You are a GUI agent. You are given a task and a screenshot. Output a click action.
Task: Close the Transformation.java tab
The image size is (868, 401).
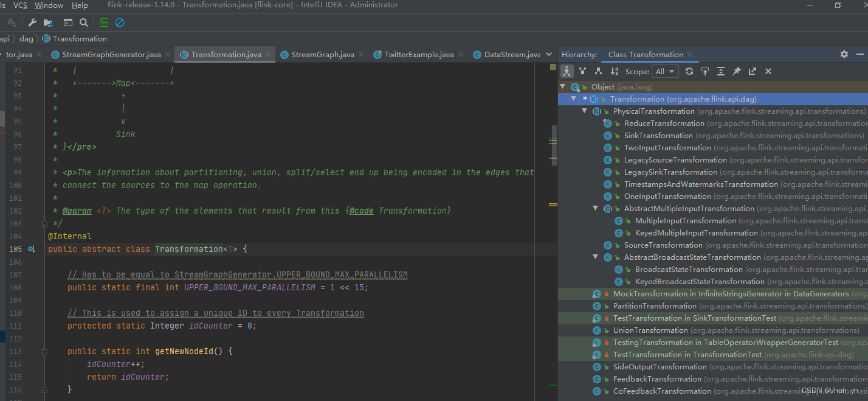coord(267,55)
